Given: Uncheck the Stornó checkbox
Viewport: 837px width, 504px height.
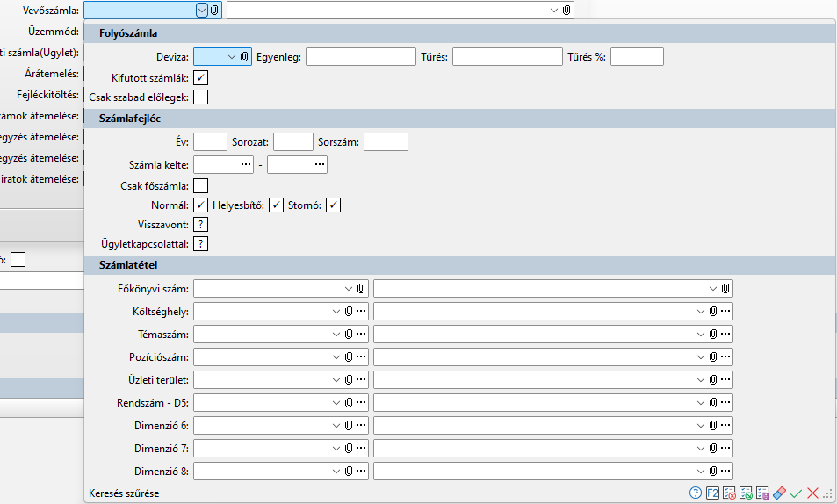Looking at the screenshot, I should pyautogui.click(x=333, y=205).
